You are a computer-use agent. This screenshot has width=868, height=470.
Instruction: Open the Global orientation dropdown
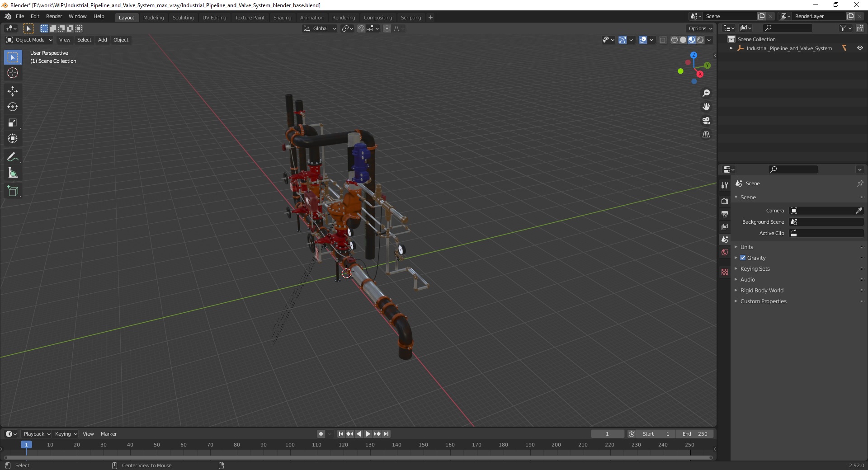320,28
